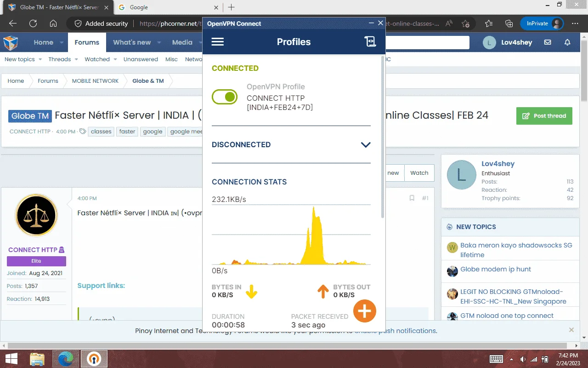588x368 pixels.
Task: Open File Explorer from the taskbar
Action: pyautogui.click(x=37, y=359)
